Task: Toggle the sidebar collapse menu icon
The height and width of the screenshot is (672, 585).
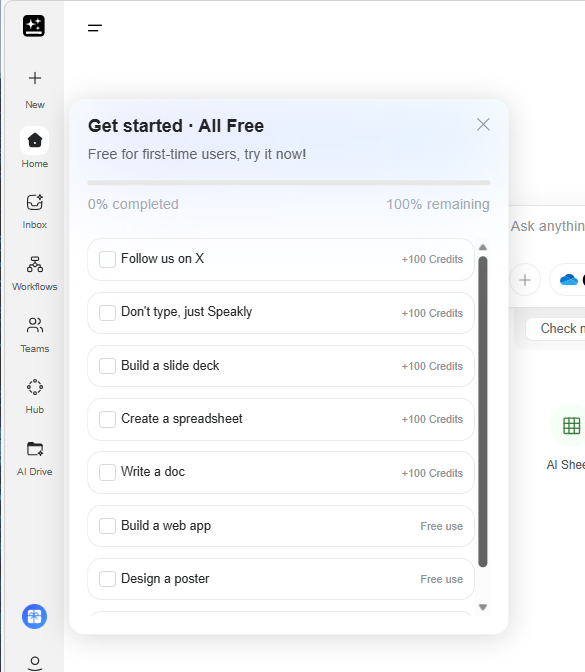Action: [95, 28]
